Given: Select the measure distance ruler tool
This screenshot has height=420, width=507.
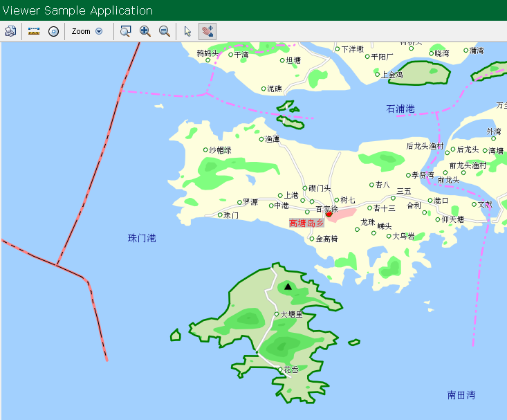Looking at the screenshot, I should point(34,31).
